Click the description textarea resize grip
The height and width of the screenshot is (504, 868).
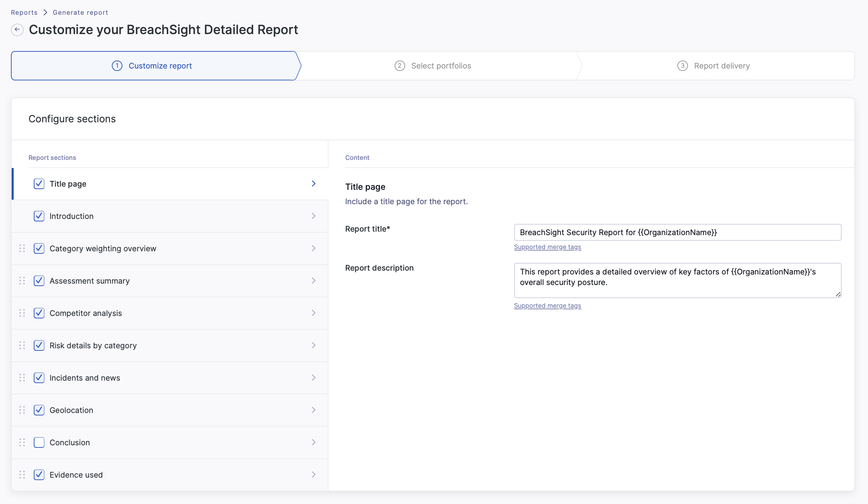point(838,295)
